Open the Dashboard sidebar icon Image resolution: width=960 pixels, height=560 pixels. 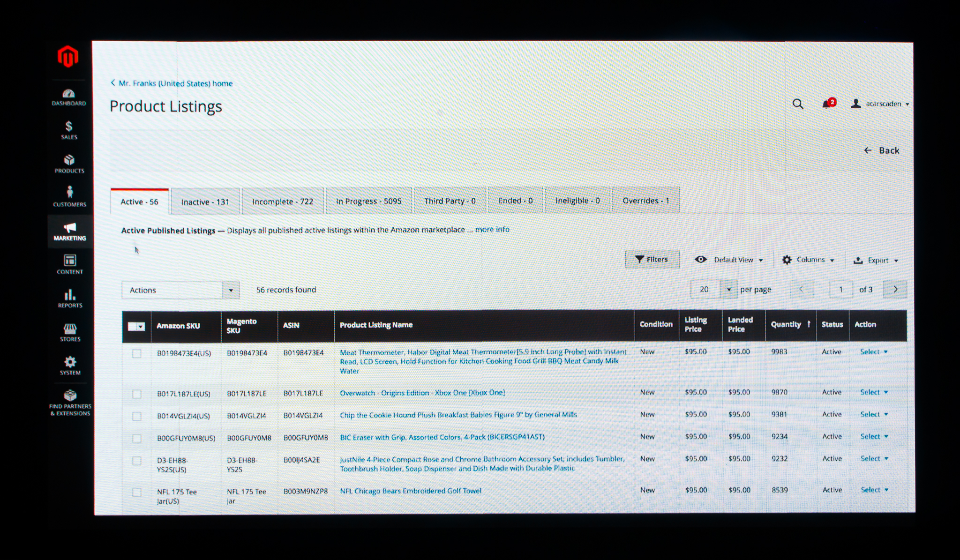pyautogui.click(x=69, y=97)
